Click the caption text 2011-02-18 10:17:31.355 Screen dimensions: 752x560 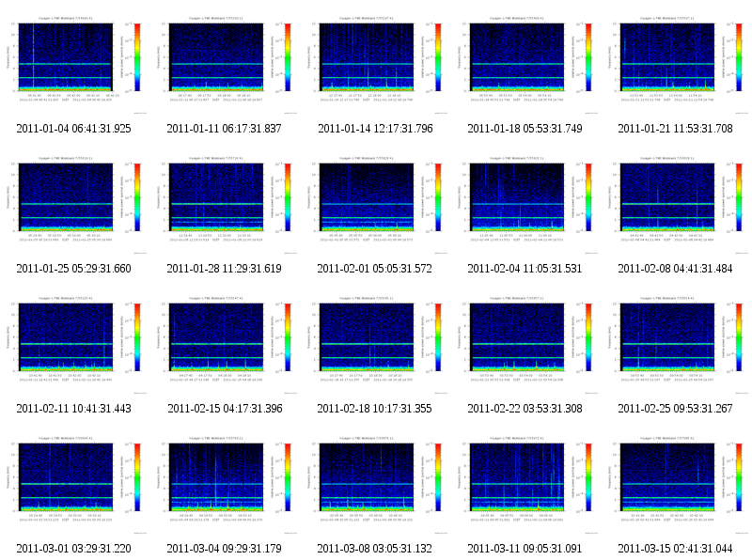click(x=374, y=409)
